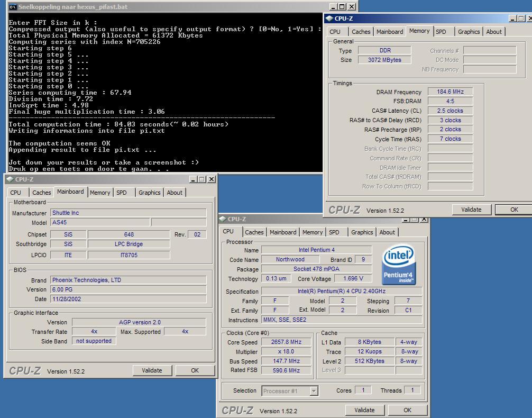Screen dimensions: 532x418
Task: Click Validate in Memory window
Action: click(x=471, y=210)
